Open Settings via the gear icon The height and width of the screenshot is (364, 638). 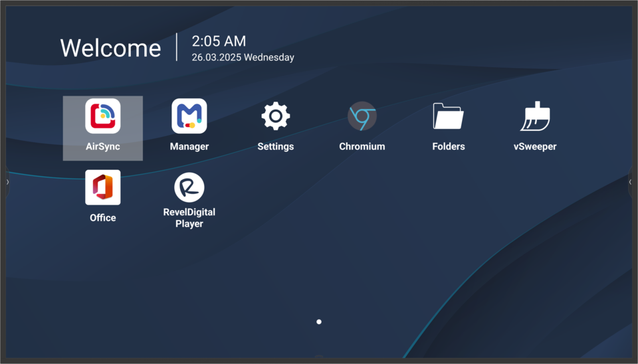pyautogui.click(x=276, y=117)
